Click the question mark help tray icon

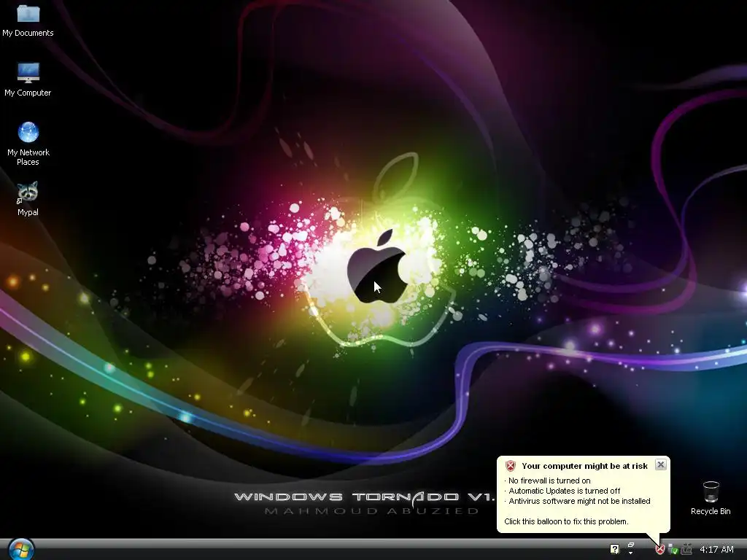click(x=614, y=549)
